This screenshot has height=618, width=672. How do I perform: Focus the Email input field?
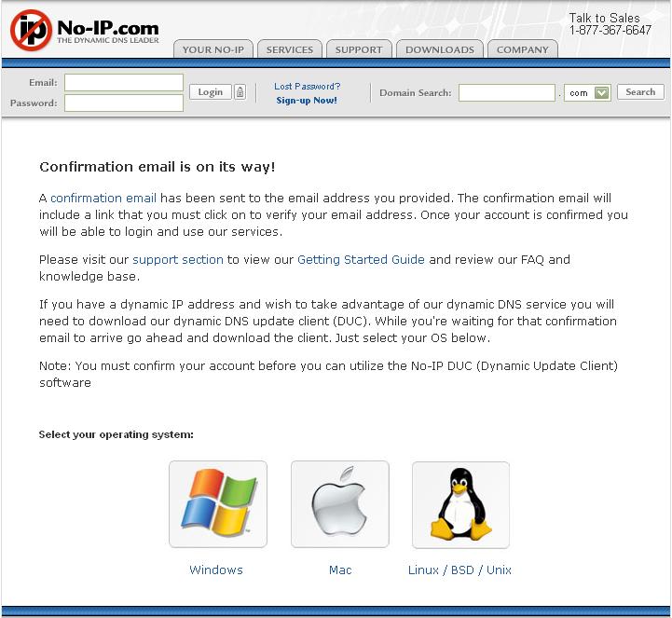pyautogui.click(x=124, y=82)
